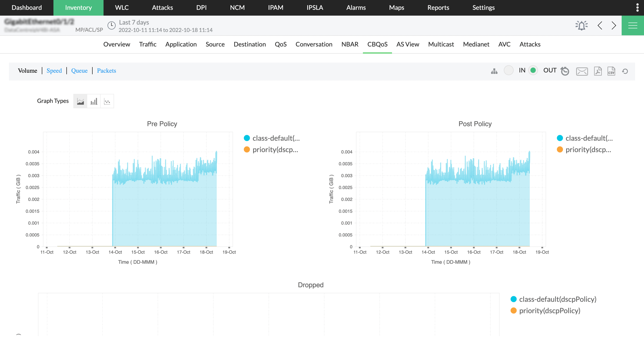Open the policy hierarchy tree icon
The image size is (644, 345).
coord(494,71)
